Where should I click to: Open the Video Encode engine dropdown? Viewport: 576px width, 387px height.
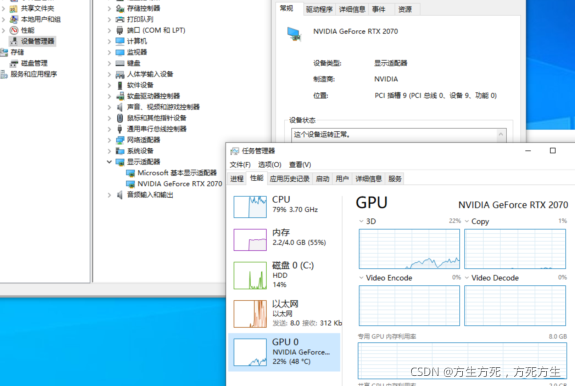click(361, 278)
